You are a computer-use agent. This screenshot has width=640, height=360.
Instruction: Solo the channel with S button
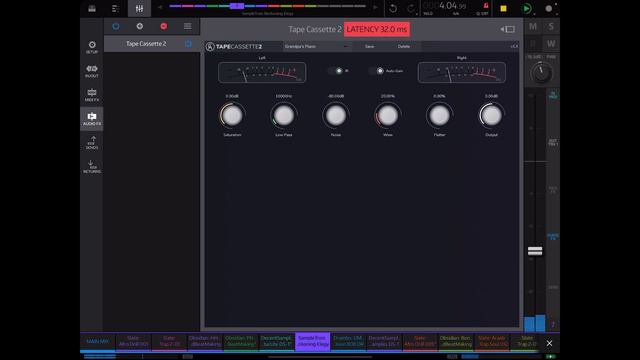[551, 27]
